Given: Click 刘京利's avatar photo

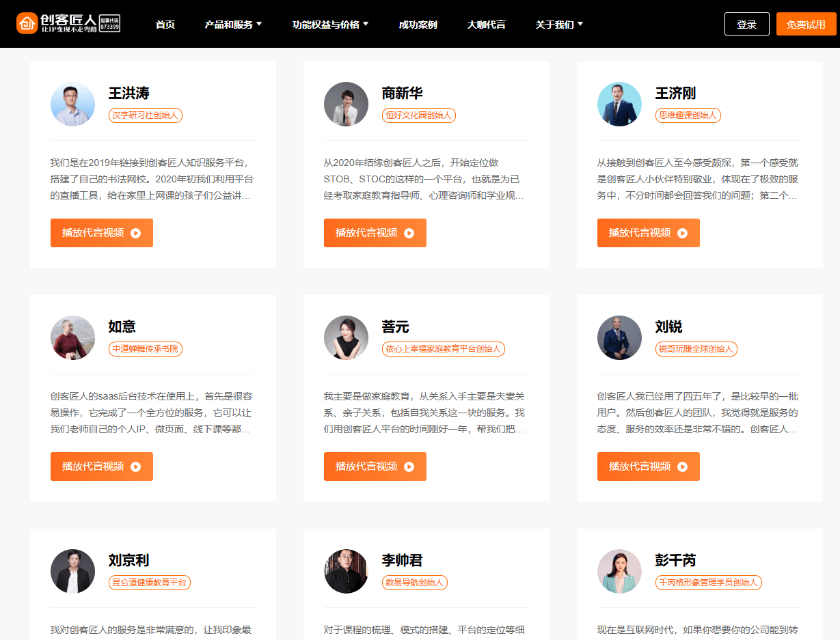Looking at the screenshot, I should 72,572.
